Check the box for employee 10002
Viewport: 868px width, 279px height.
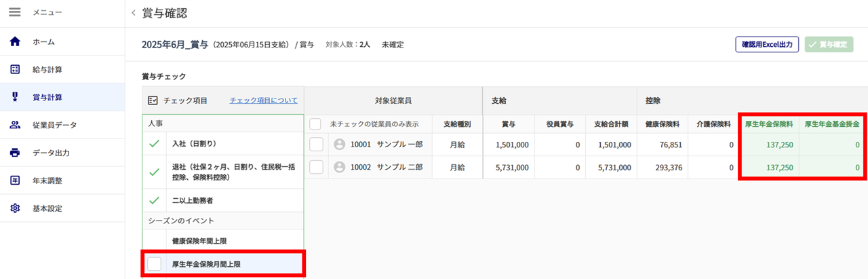pos(316,167)
